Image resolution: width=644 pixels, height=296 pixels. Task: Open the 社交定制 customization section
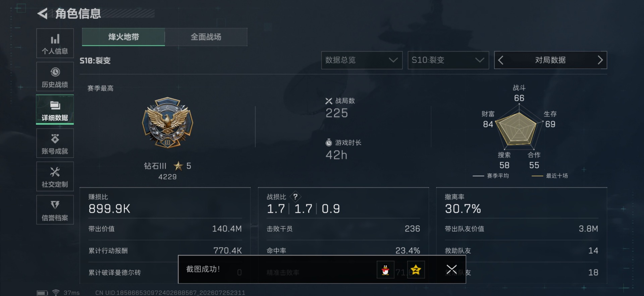(x=55, y=176)
